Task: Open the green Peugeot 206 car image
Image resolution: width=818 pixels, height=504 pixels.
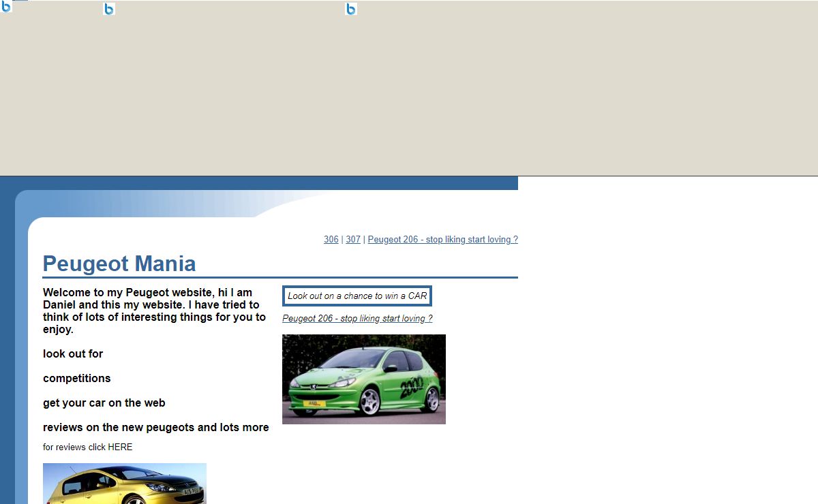Action: pos(364,379)
